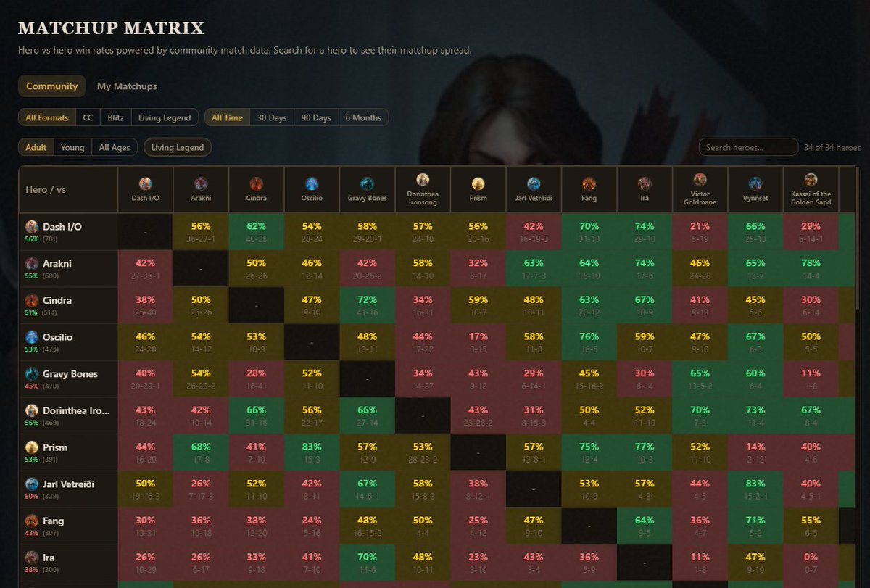Click the Hero / vs header cell
This screenshot has height=588, width=870.
click(x=68, y=189)
